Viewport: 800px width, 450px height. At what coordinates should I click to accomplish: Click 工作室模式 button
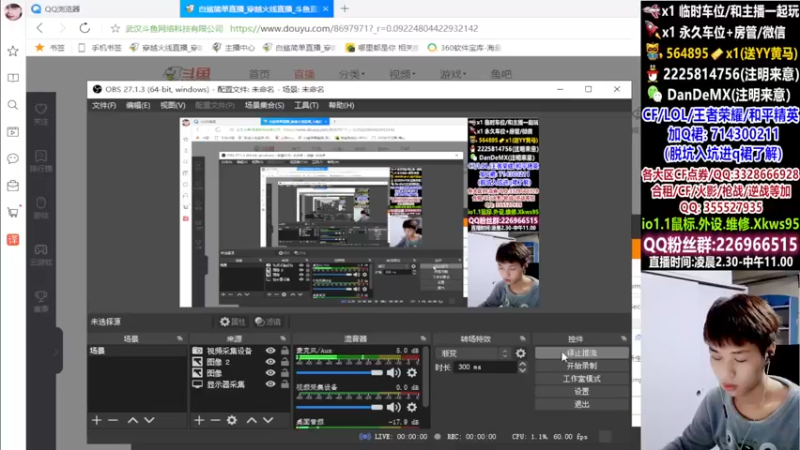pos(582,379)
